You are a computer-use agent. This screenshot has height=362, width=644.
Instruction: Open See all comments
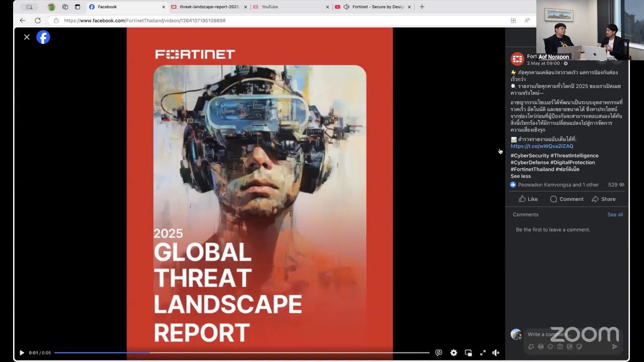615,215
